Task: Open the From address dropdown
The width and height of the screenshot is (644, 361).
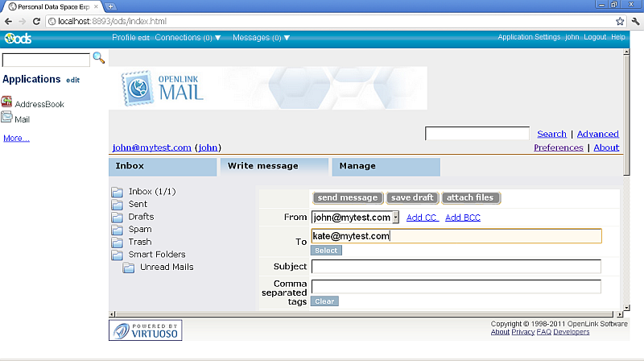Action: tap(395, 218)
